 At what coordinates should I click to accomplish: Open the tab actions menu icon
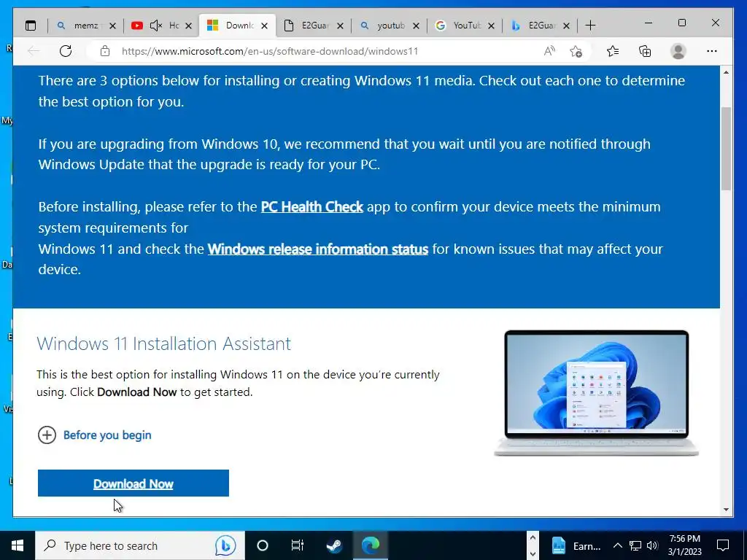click(31, 26)
